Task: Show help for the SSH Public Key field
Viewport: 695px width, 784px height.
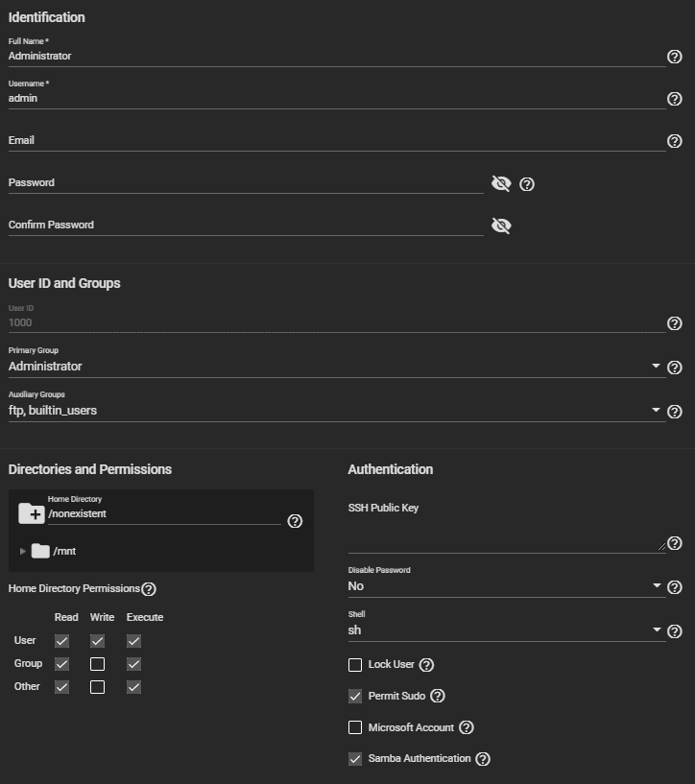Action: pos(674,543)
